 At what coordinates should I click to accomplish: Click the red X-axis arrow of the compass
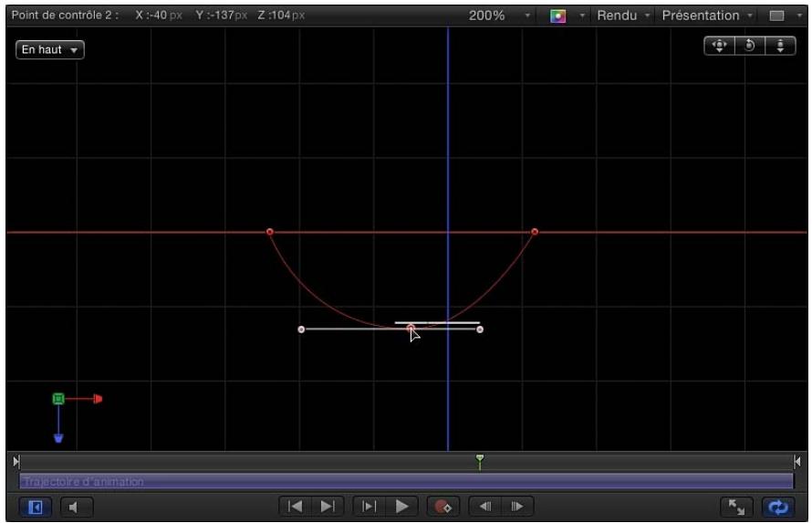pyautogui.click(x=98, y=399)
